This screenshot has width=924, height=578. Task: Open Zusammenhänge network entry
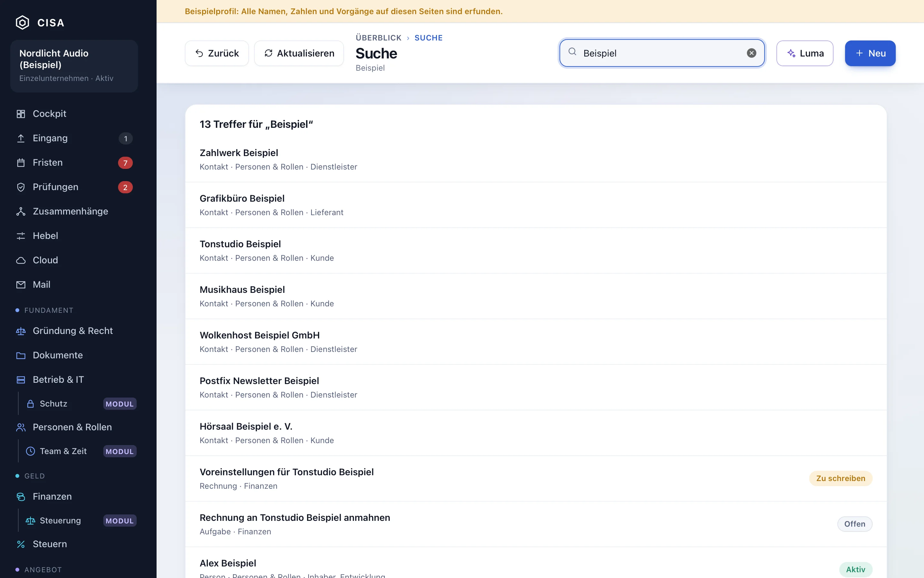(74, 211)
